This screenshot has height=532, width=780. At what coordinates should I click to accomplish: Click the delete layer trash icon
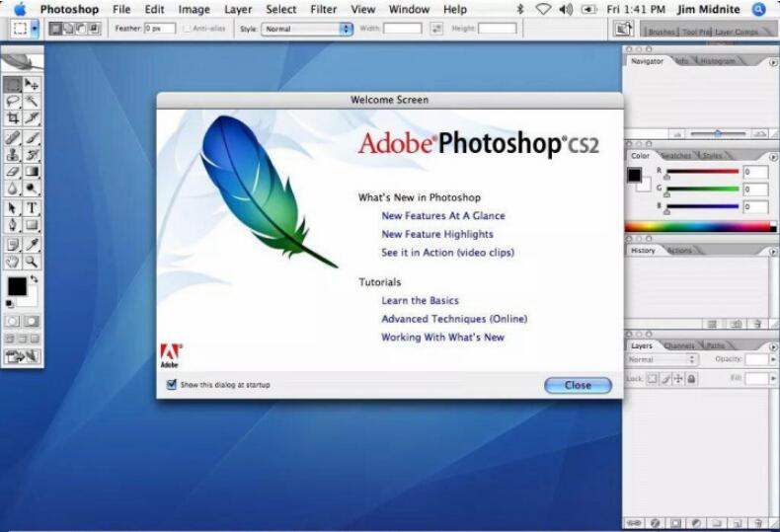[758, 523]
